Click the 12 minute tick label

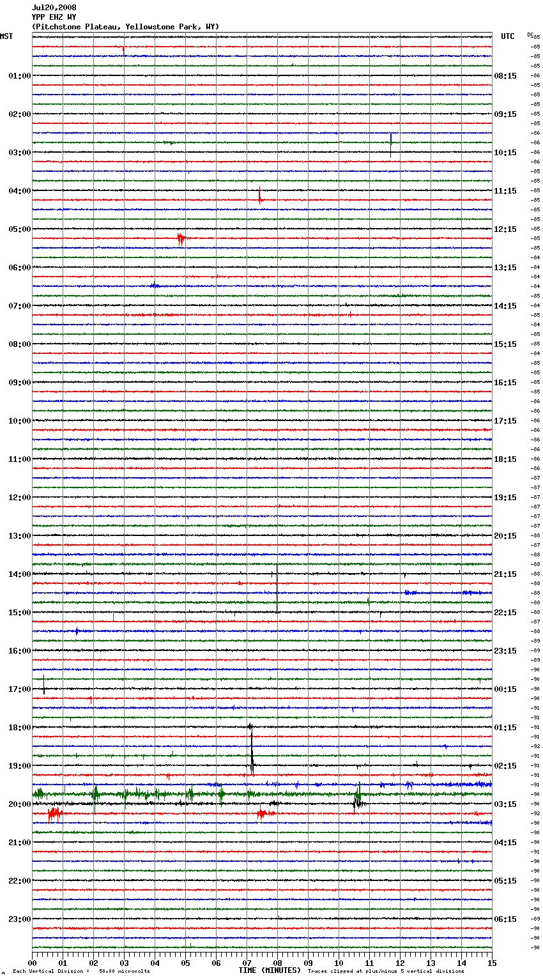point(400,963)
